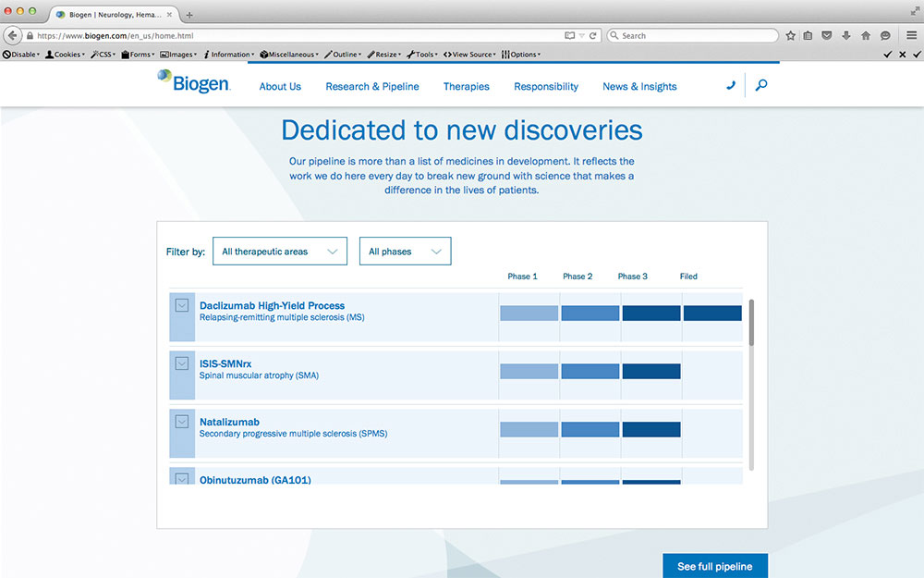Image resolution: width=924 pixels, height=578 pixels.
Task: Open the All phases filter dropdown
Action: tap(406, 252)
